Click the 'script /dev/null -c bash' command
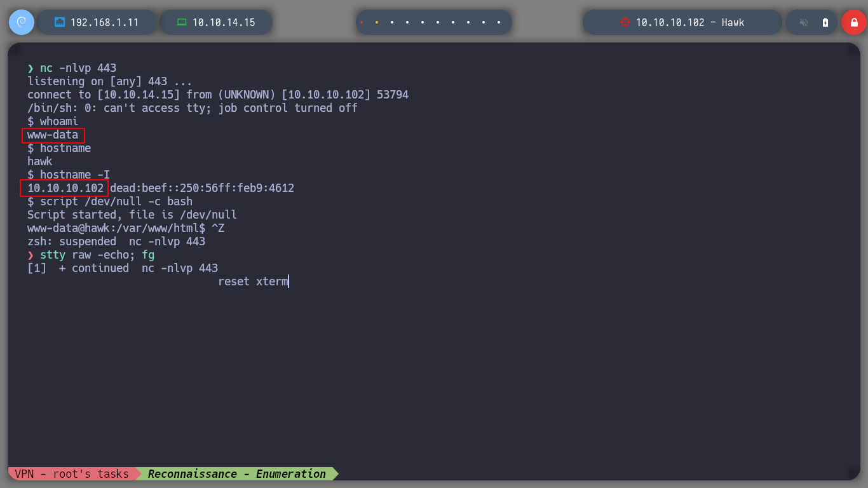 (x=116, y=201)
